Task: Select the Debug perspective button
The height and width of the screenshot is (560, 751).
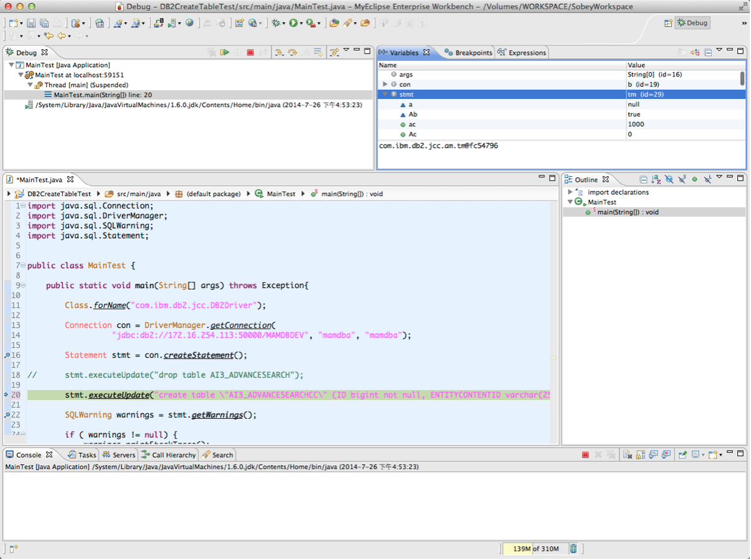Action: point(692,23)
